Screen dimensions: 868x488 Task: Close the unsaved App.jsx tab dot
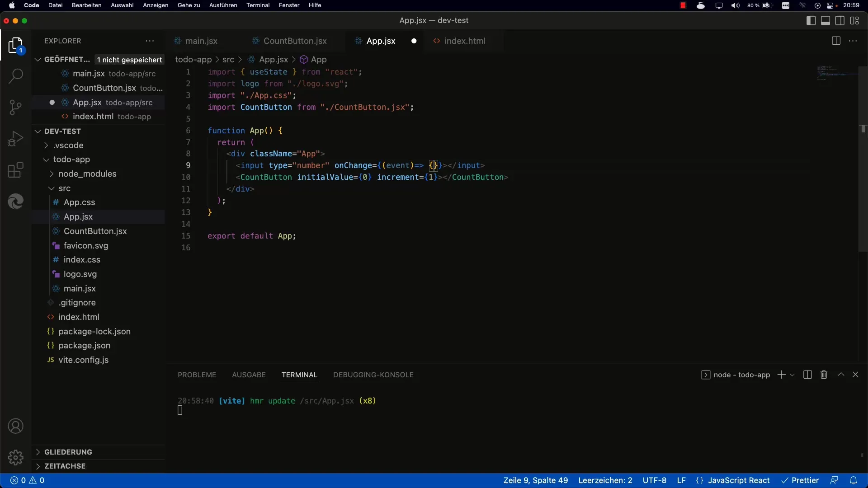pyautogui.click(x=414, y=41)
